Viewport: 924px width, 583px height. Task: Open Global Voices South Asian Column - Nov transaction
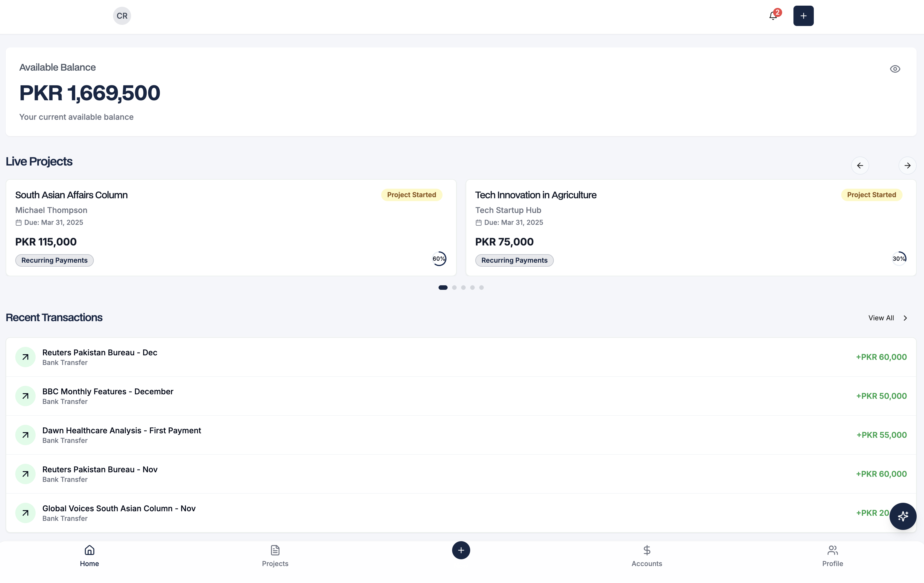click(x=461, y=513)
